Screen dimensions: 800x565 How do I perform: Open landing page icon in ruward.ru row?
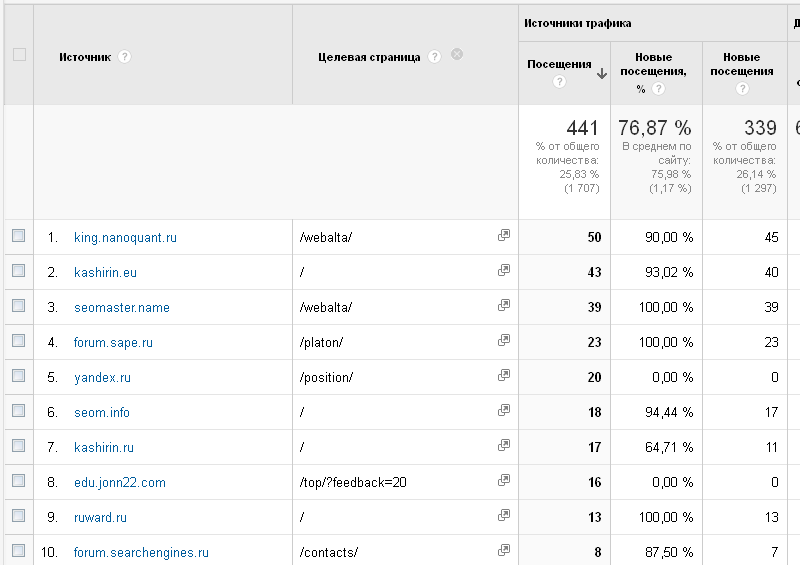(504, 515)
